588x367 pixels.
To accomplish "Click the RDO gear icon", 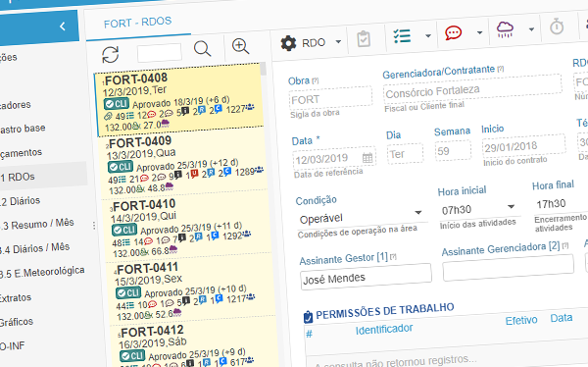I will (x=288, y=43).
